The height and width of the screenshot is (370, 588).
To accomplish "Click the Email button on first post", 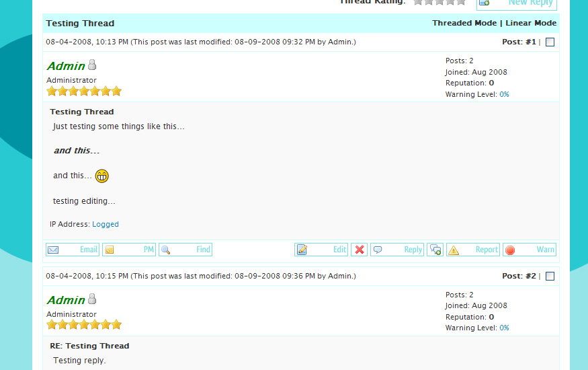I will (x=73, y=250).
